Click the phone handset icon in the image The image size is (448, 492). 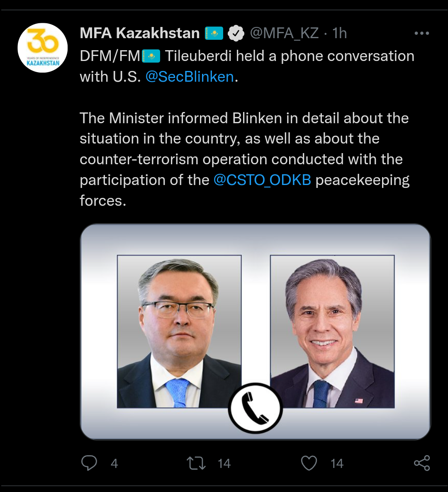tap(255, 408)
